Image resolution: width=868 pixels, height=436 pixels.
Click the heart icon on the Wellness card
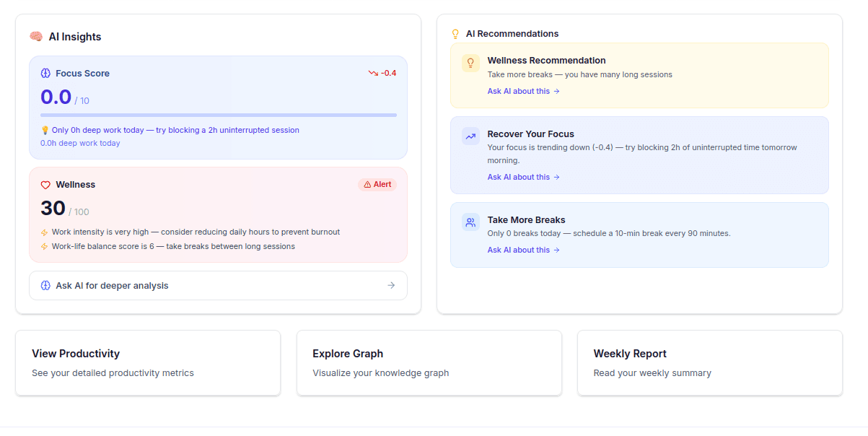[45, 184]
